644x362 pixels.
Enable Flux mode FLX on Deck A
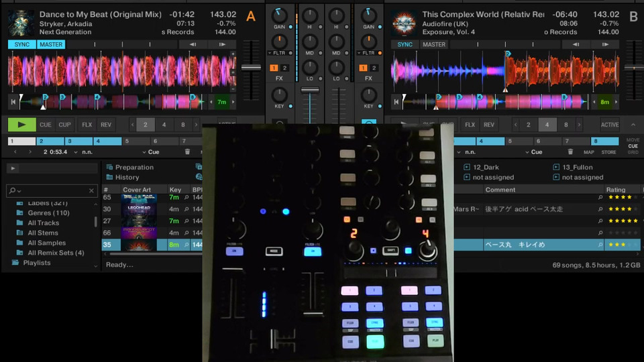87,125
